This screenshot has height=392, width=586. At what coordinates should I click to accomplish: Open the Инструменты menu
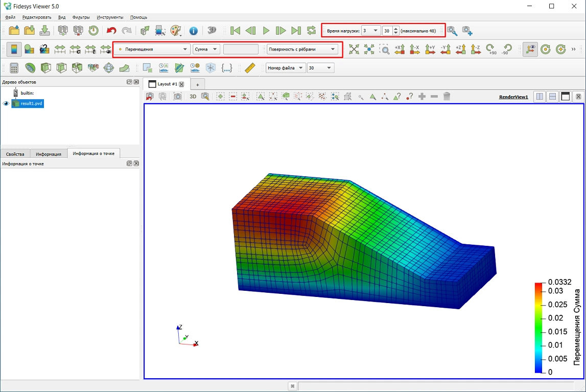pos(110,17)
